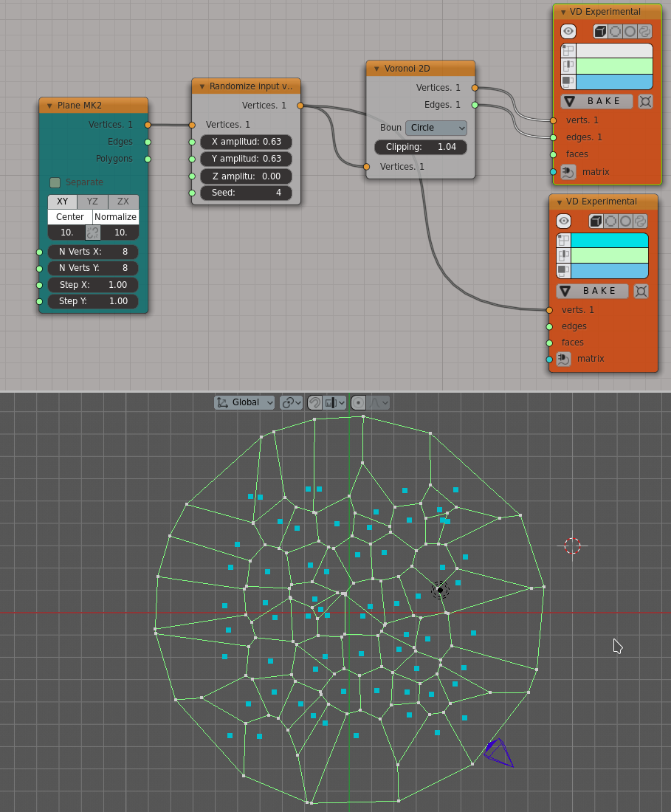The image size is (671, 812).
Task: Click the verts color settings icon in top VD Experimental
Action: tap(567, 50)
